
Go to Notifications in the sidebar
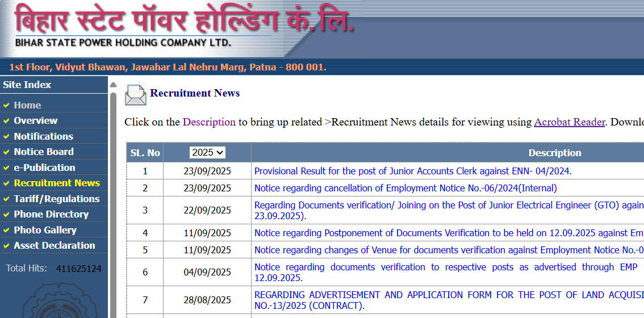[x=43, y=136]
